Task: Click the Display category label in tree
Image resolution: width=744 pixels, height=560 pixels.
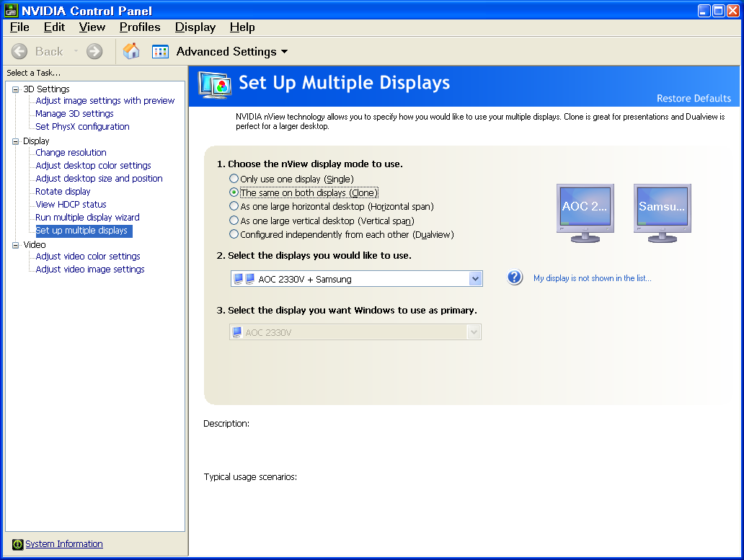Action: (36, 141)
